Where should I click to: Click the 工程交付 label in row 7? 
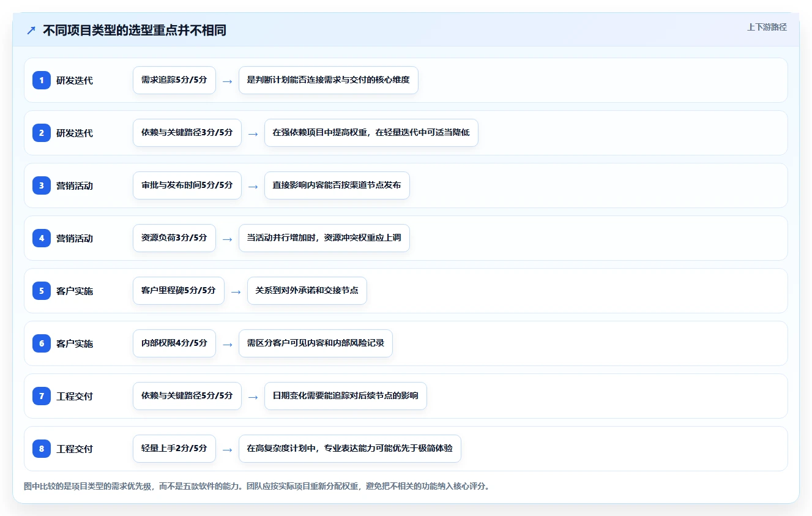(75, 396)
